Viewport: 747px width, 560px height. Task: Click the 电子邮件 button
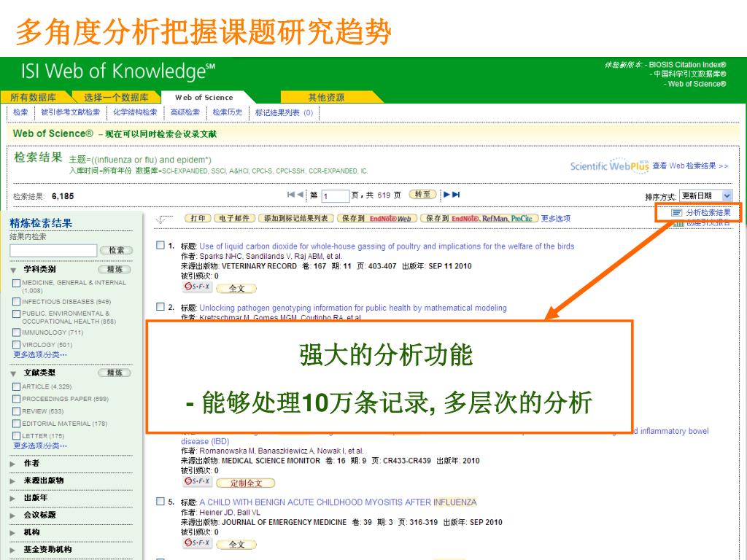234,218
